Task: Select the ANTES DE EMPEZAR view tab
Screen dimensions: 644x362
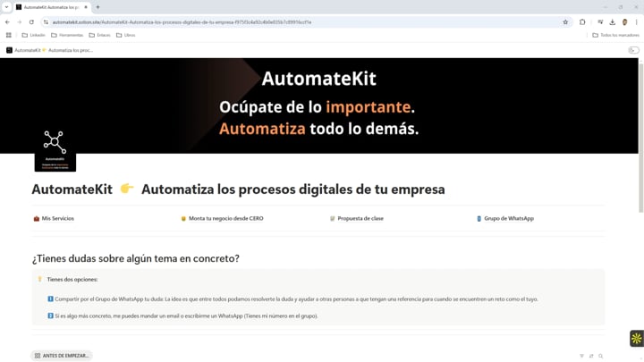Action: pyautogui.click(x=62, y=356)
